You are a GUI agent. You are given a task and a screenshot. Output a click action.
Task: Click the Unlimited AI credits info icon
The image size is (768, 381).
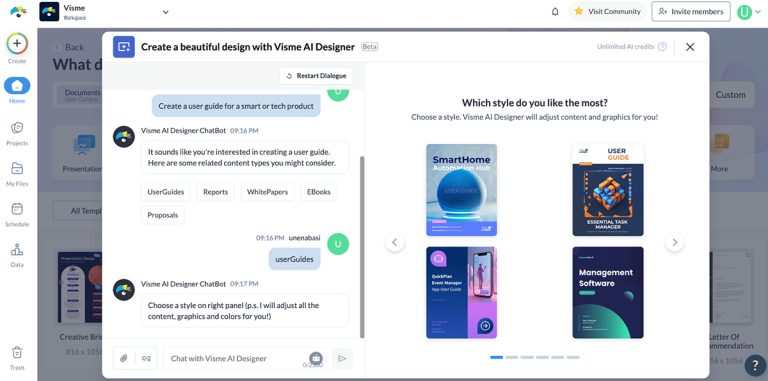pos(662,47)
